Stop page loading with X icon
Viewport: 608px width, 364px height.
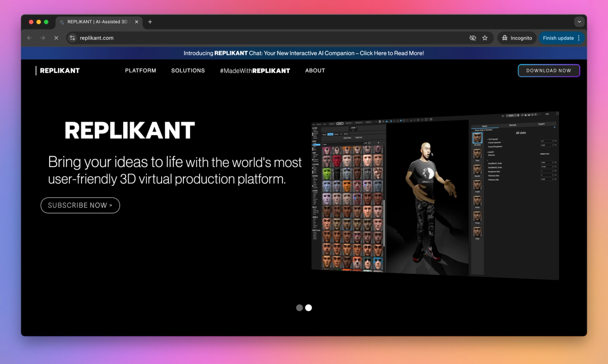[x=56, y=38]
